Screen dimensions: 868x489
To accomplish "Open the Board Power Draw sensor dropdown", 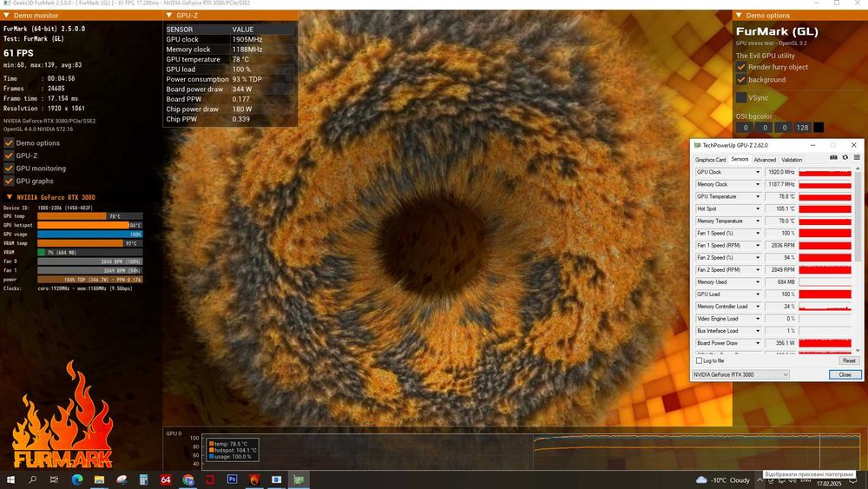I will tap(757, 343).
